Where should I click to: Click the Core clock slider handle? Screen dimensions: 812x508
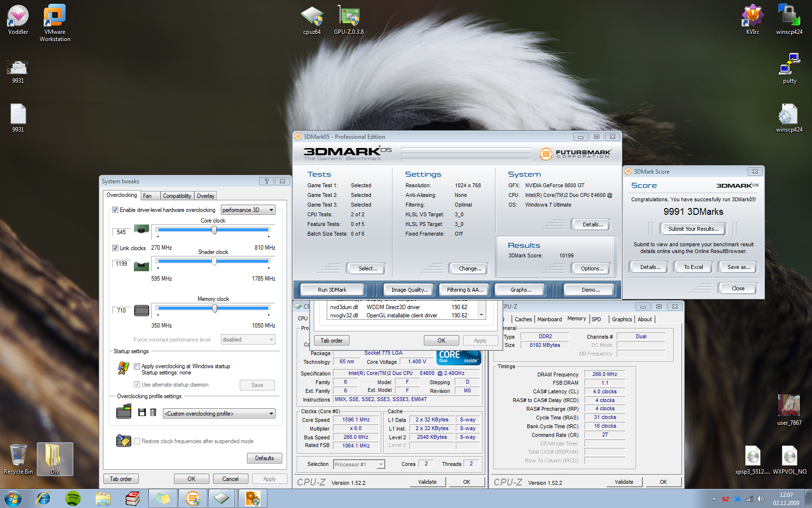214,230
